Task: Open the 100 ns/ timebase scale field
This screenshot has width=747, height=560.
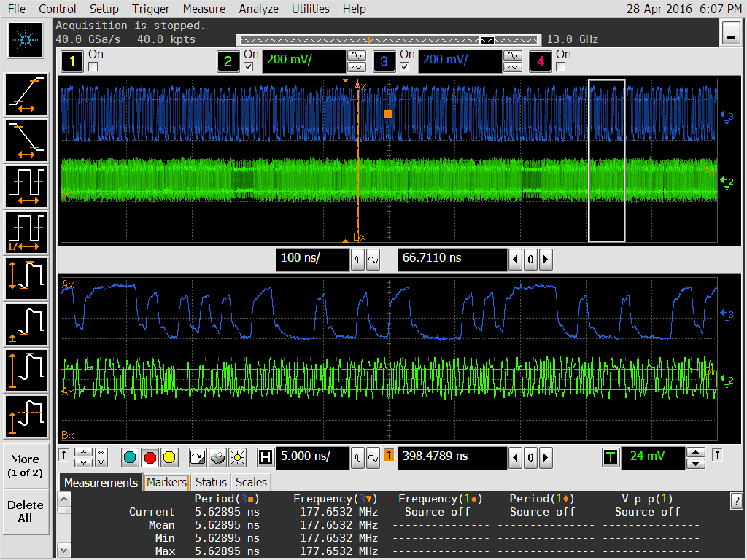Action: click(x=311, y=259)
